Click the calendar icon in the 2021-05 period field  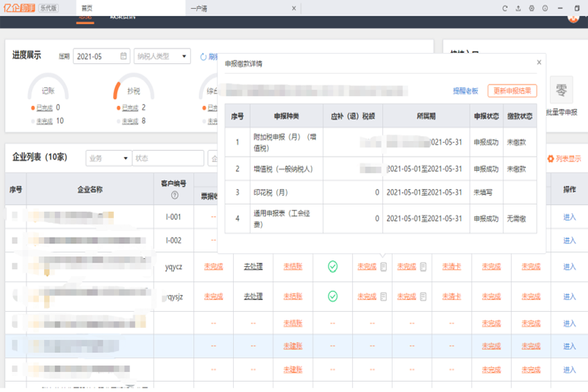click(123, 56)
